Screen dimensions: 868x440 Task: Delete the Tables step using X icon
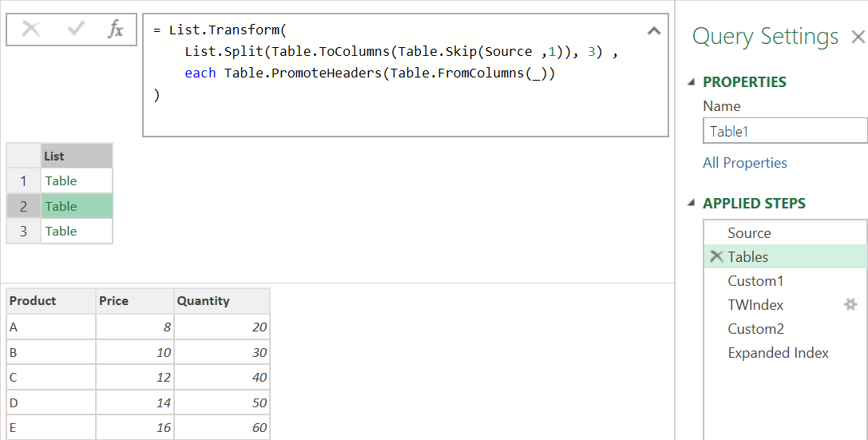click(x=716, y=256)
